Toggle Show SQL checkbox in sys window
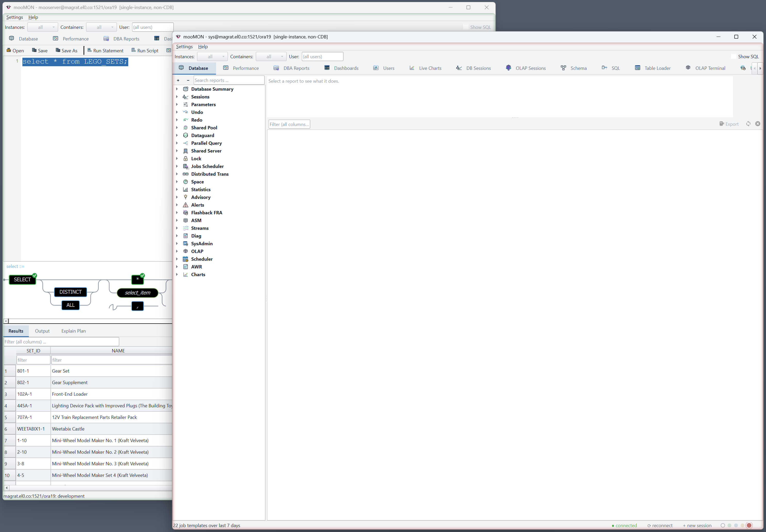 [x=734, y=56]
